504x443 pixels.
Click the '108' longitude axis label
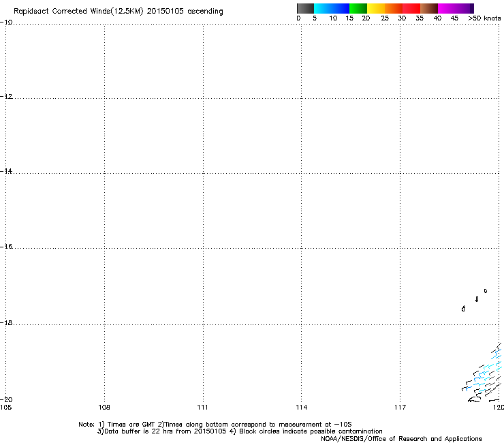coord(104,408)
